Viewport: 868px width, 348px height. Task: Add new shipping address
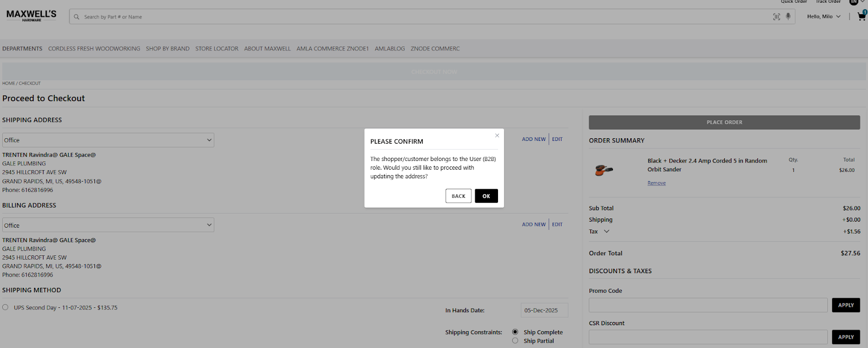click(x=534, y=139)
